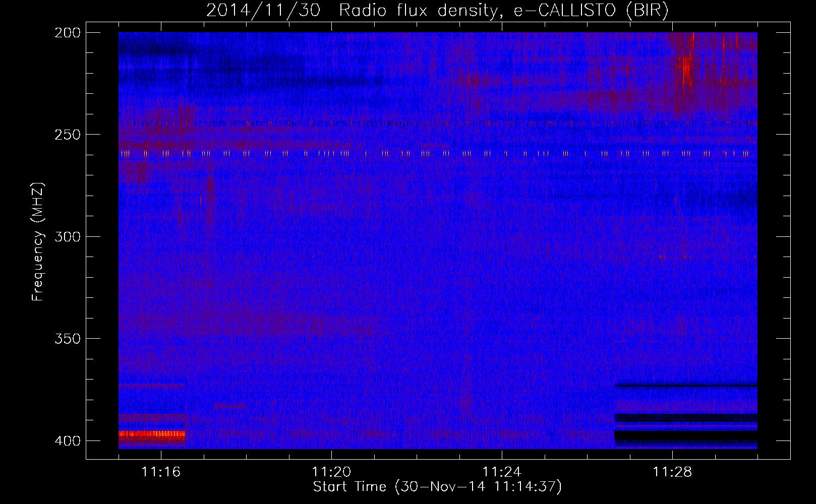Viewport: 816px width, 504px height.
Task: Click the 11:16 time axis label
Action: point(161,472)
